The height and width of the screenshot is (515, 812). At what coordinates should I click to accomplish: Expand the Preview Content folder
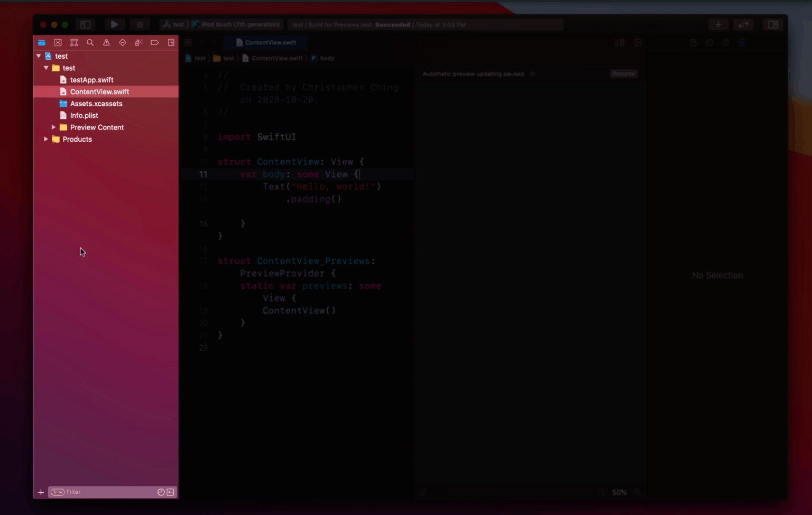click(x=53, y=127)
